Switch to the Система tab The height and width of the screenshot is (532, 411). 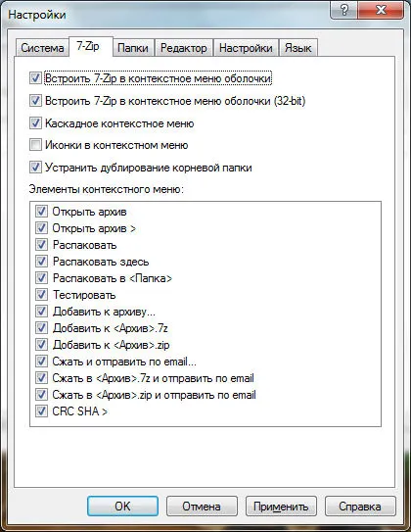tap(42, 47)
